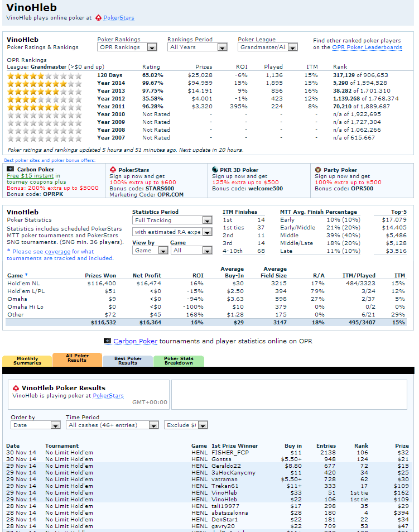Open the Poker Stats Breakdown tab
Screen dimensions: 419x532
[179, 360]
